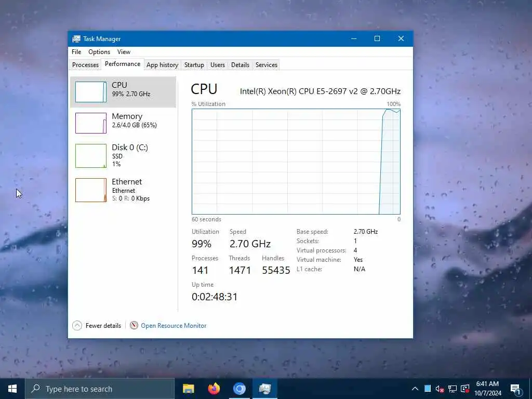Click the Fewer details chevron icon
532x399 pixels.
(x=77, y=325)
